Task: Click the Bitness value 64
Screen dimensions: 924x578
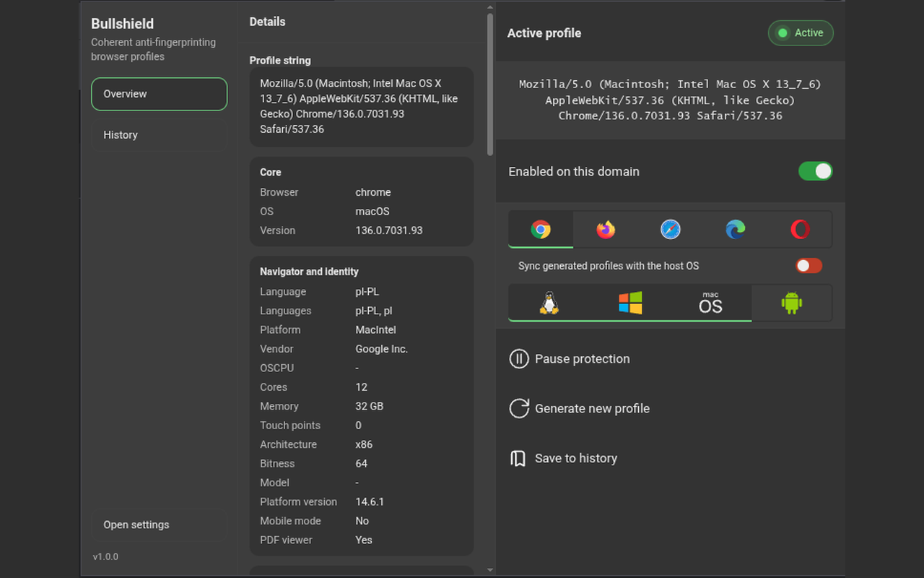Action: tap(361, 463)
